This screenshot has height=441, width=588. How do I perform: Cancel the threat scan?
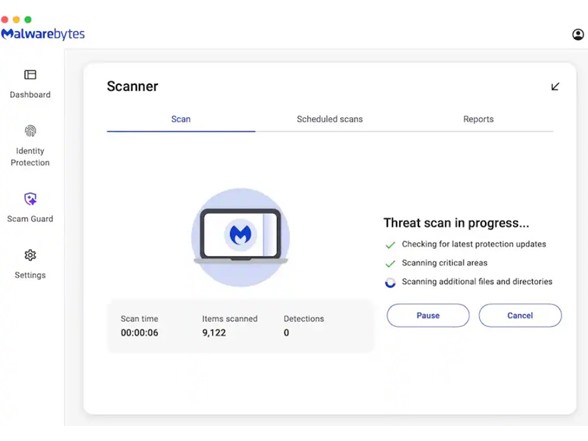coord(520,315)
